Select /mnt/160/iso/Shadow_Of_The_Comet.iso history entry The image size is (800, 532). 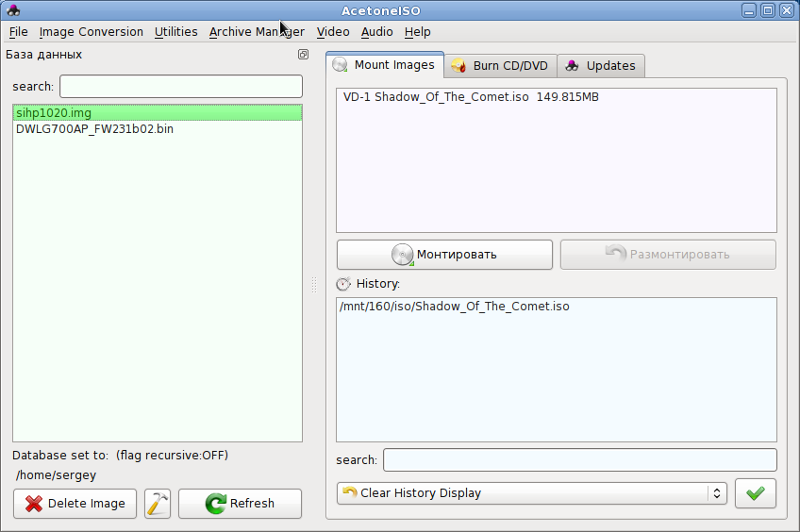point(556,306)
